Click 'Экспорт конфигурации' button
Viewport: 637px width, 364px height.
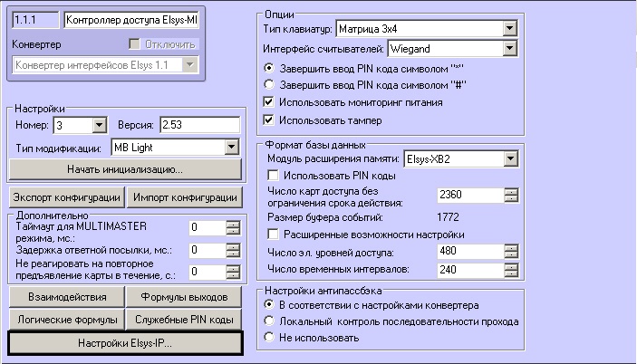coord(66,197)
